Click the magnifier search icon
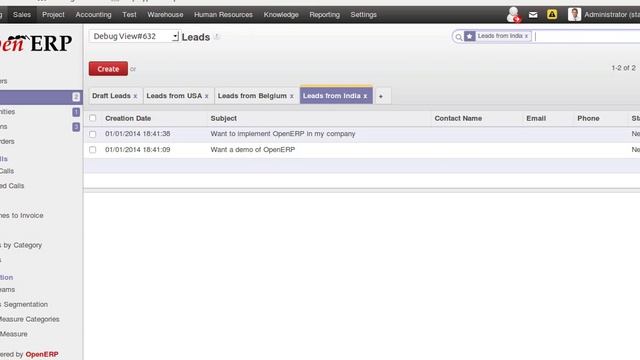 click(x=458, y=37)
